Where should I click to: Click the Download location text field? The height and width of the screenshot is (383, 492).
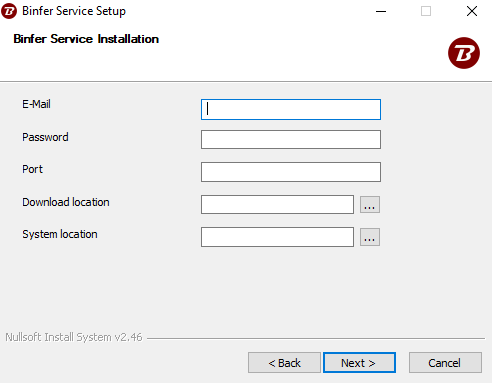(x=277, y=204)
